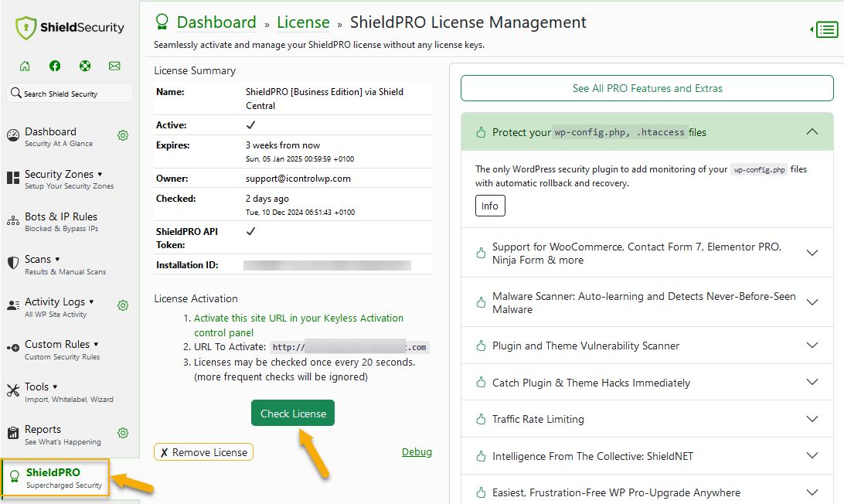This screenshot has width=844, height=504.
Task: Click the Shield Security logo
Action: click(70, 28)
